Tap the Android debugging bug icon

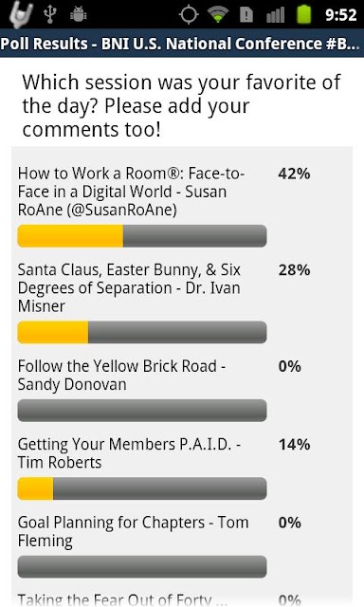pos(78,15)
